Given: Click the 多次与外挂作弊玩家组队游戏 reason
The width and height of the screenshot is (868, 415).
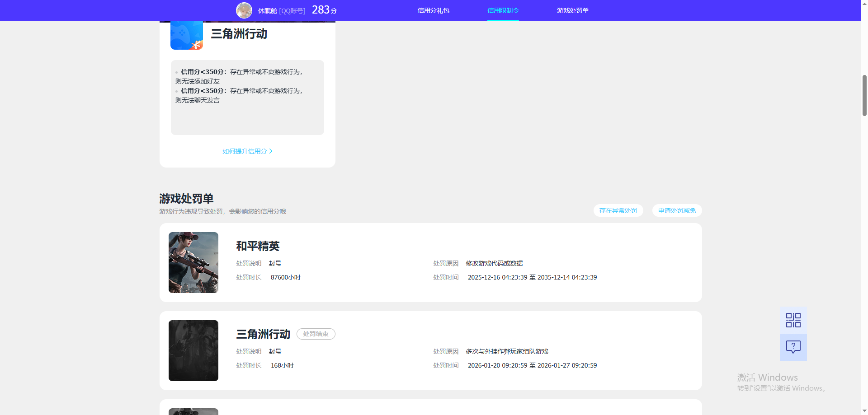Looking at the screenshot, I should point(507,351).
